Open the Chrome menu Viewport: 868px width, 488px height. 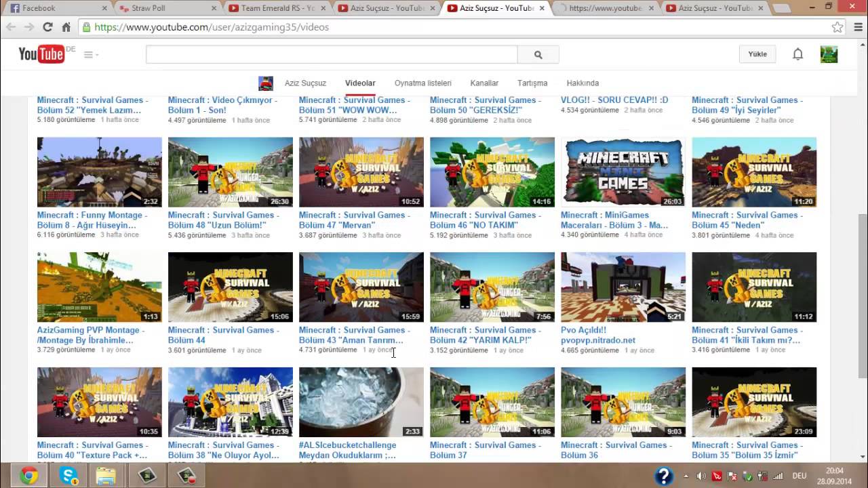click(x=856, y=28)
